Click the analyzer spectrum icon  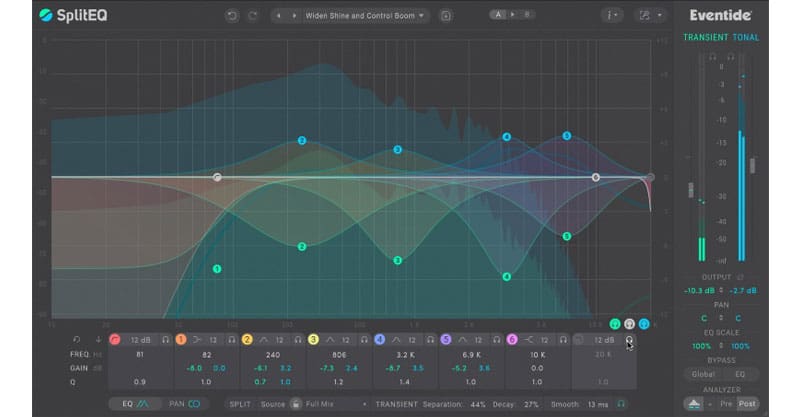(694, 404)
